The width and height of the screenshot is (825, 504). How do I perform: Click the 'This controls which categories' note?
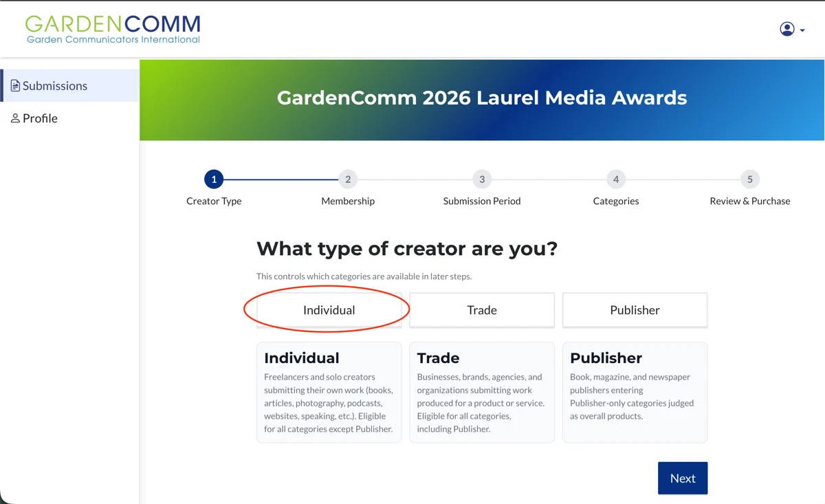pos(364,276)
